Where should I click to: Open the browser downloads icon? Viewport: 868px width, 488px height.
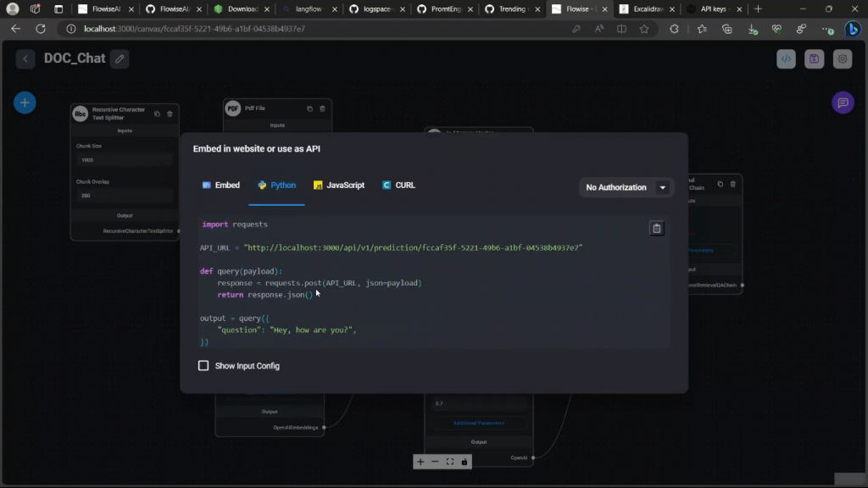point(753,29)
